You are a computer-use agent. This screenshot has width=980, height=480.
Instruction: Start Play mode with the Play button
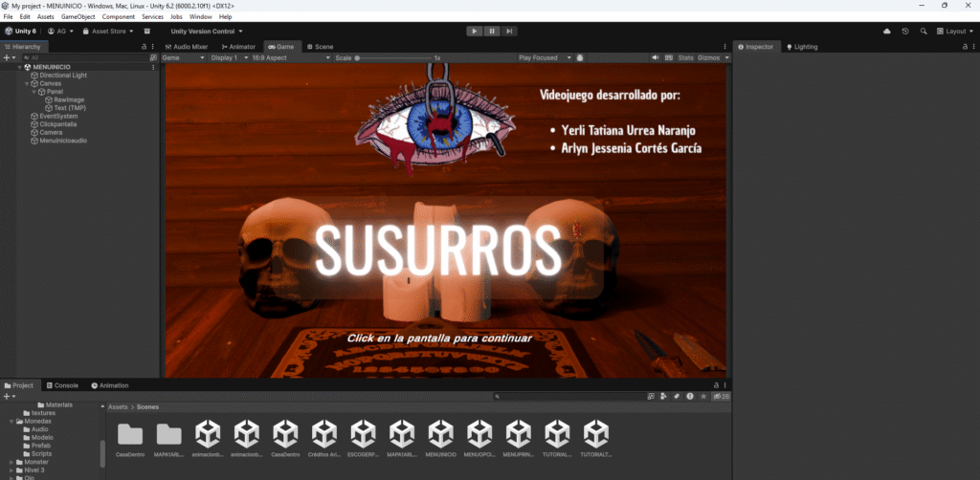pos(475,32)
